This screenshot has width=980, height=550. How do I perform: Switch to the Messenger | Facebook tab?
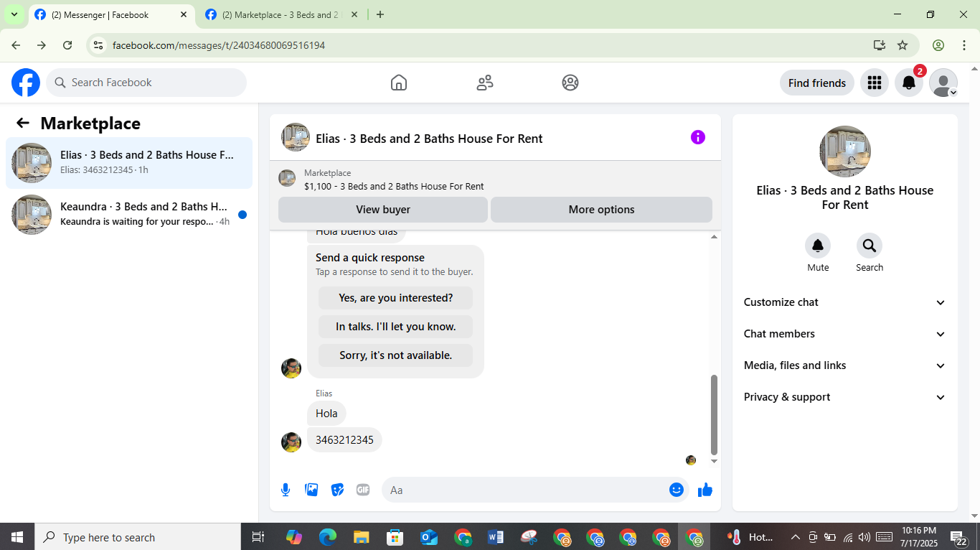[x=112, y=14]
